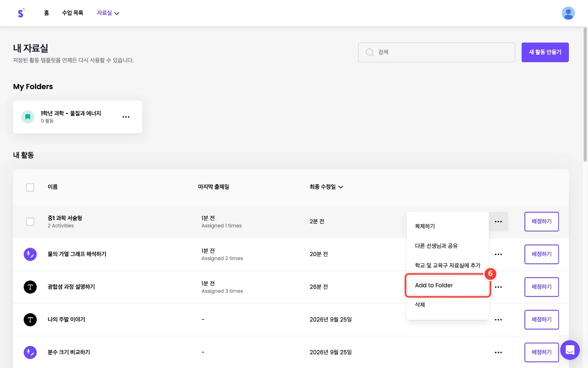This screenshot has width=588, height=368.
Task: Open more options for 중1 과학 서술형
Action: (x=498, y=222)
